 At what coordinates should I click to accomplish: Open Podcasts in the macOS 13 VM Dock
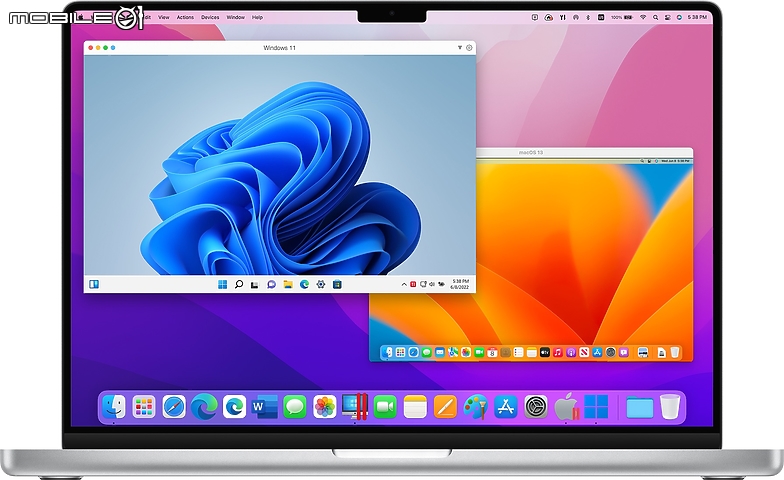(x=570, y=352)
